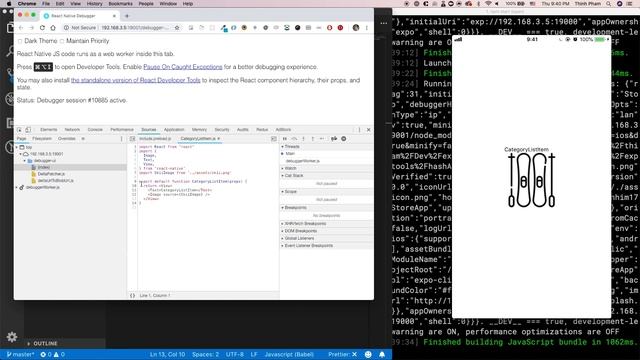
Task: Open the Chrome three-dot menu
Action: coord(367,28)
